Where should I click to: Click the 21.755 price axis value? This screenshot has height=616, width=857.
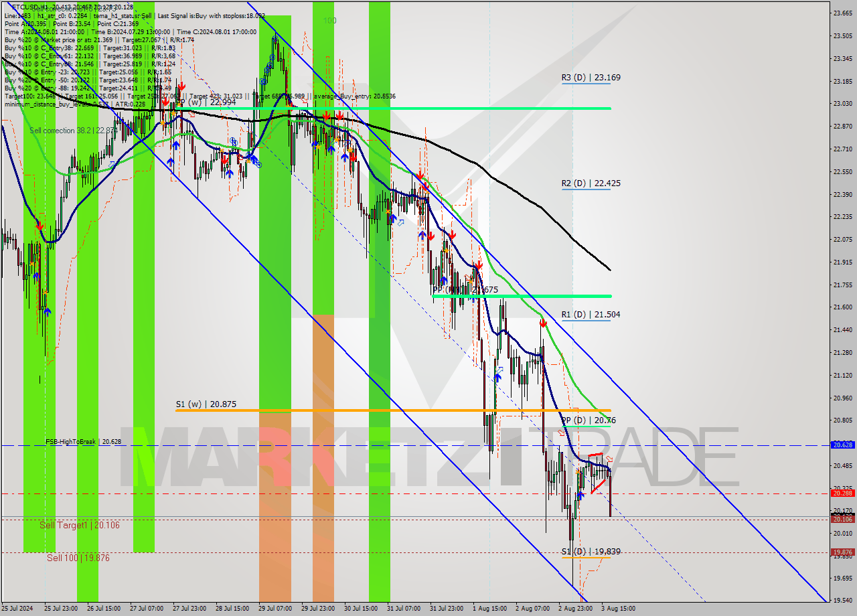842,285
